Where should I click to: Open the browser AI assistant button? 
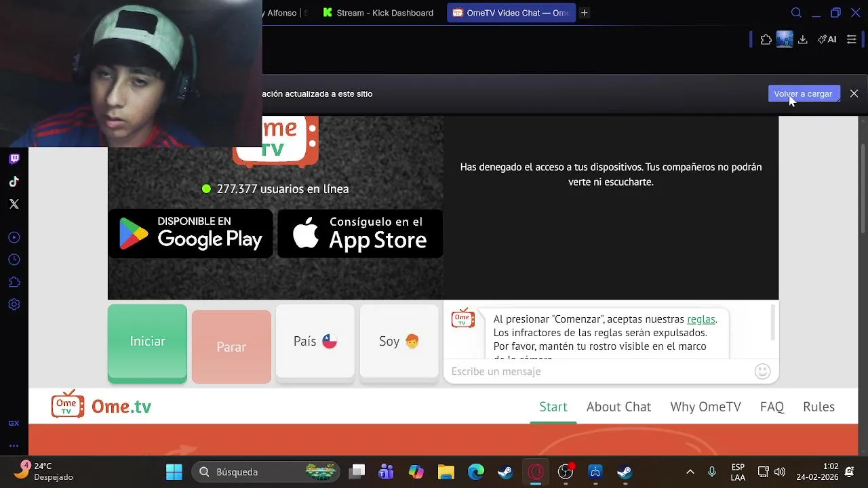click(x=827, y=39)
